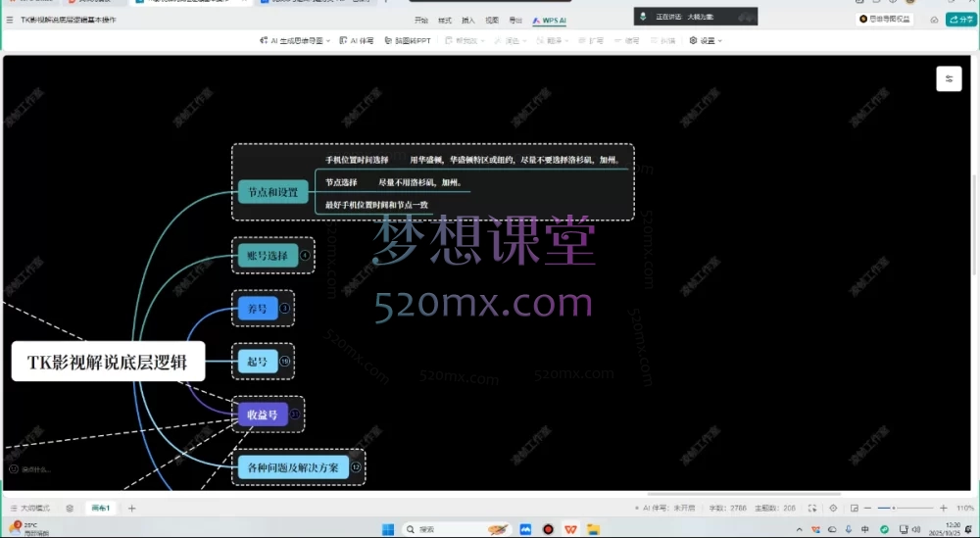This screenshot has height=538, width=980.
Task: Click AI 伴写 未开启 status
Action: click(665, 508)
